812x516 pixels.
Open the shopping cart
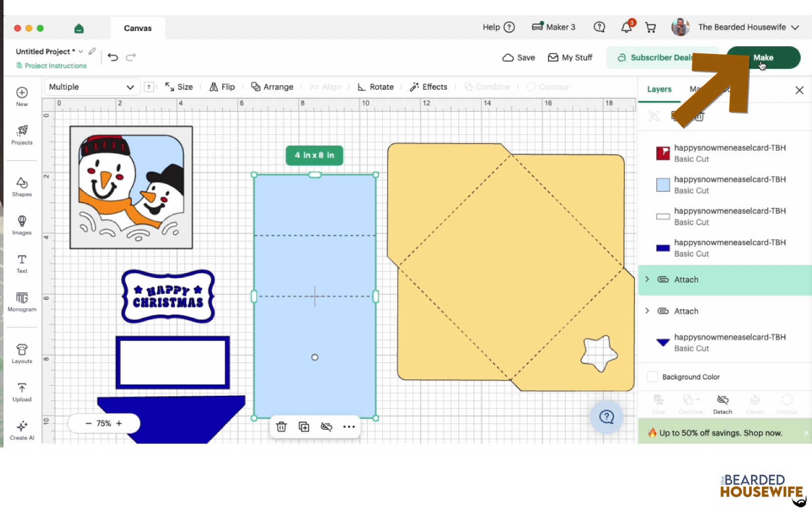click(651, 27)
